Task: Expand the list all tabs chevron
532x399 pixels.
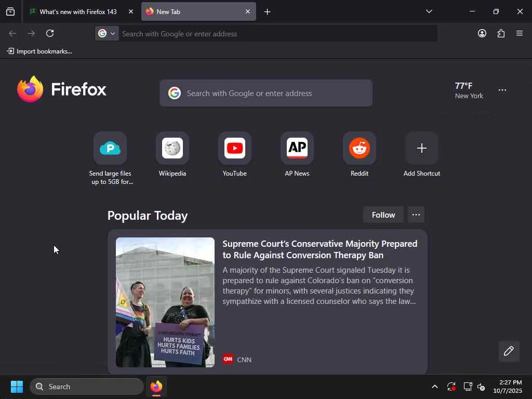Action: point(429,11)
